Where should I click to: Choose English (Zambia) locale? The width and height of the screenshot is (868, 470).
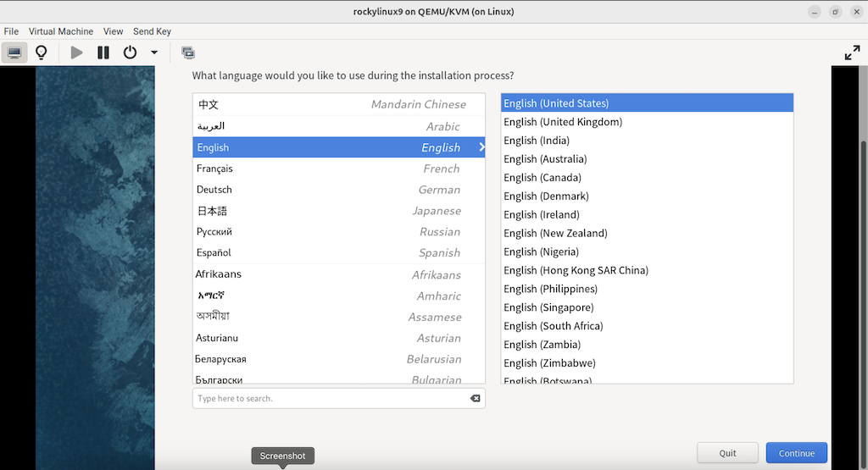point(647,344)
